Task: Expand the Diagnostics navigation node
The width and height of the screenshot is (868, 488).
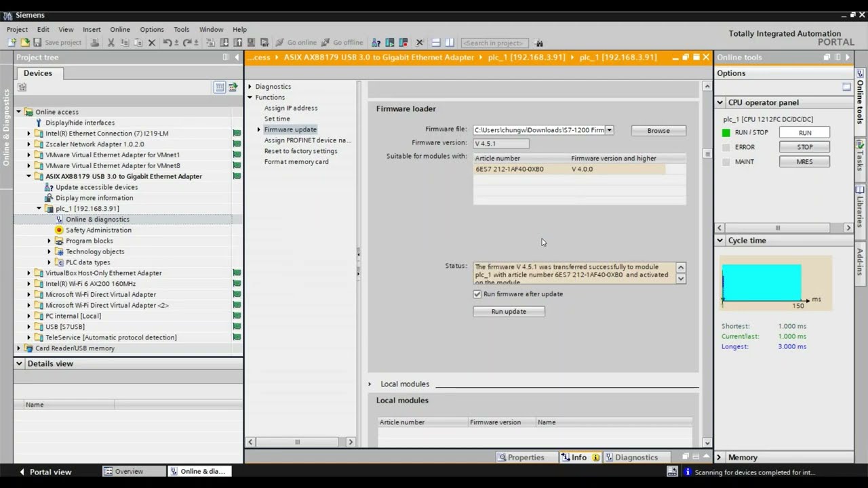Action: point(250,87)
